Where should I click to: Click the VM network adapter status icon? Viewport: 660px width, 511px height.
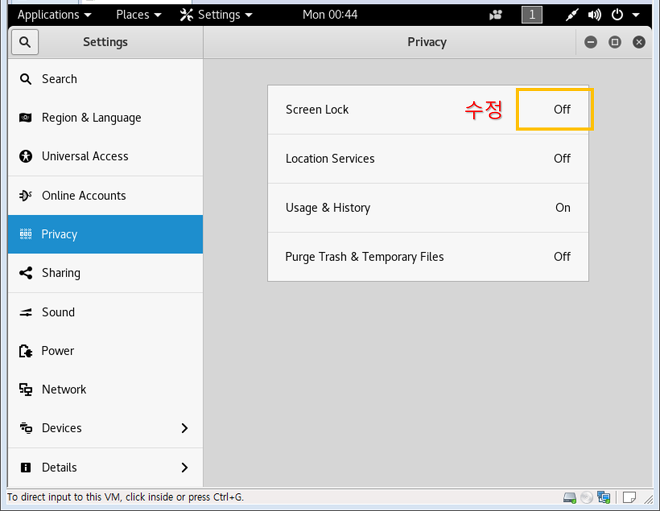604,498
